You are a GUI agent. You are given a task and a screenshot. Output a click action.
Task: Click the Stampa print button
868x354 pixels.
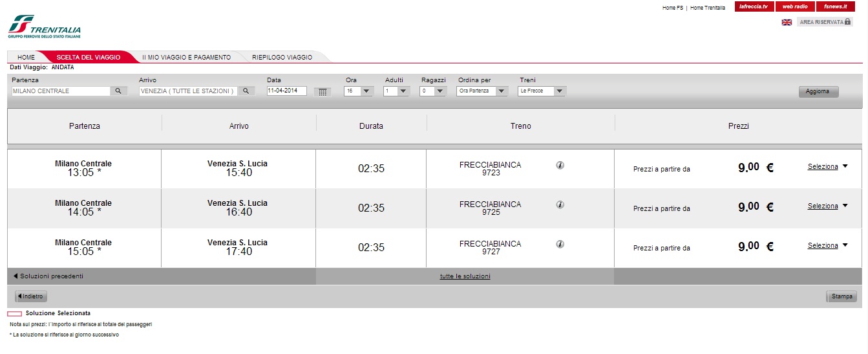pos(842,296)
